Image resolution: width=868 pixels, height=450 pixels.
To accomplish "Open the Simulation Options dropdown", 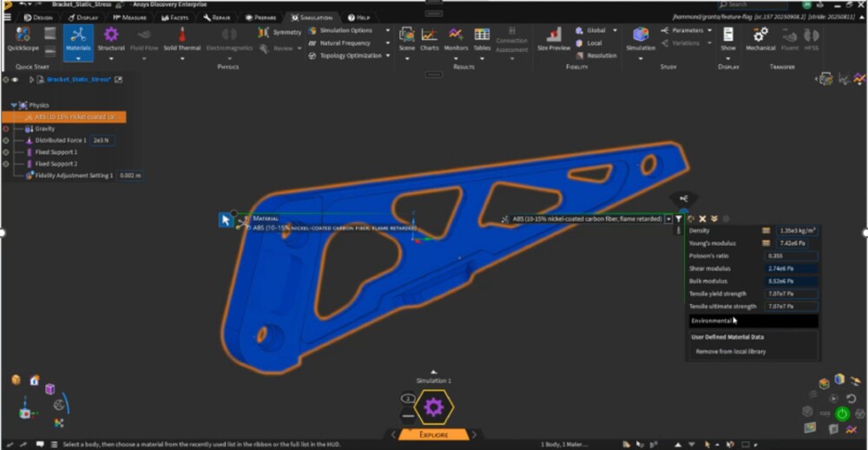I will (x=387, y=30).
